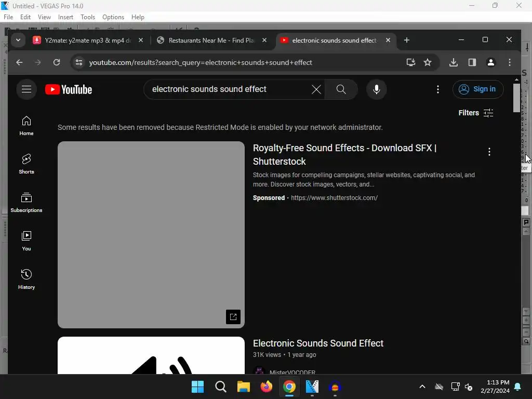Image resolution: width=532 pixels, height=399 pixels.
Task: Launch Firefox from taskbar
Action: click(x=267, y=387)
